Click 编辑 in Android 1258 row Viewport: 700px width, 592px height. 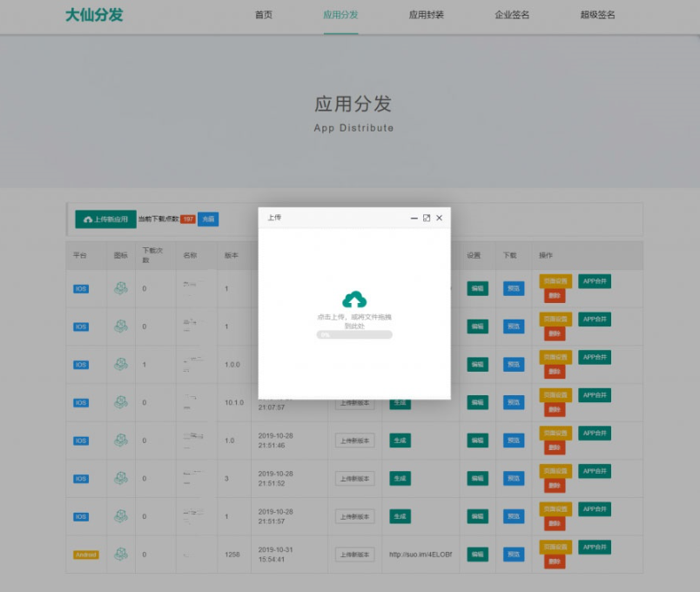(x=478, y=555)
